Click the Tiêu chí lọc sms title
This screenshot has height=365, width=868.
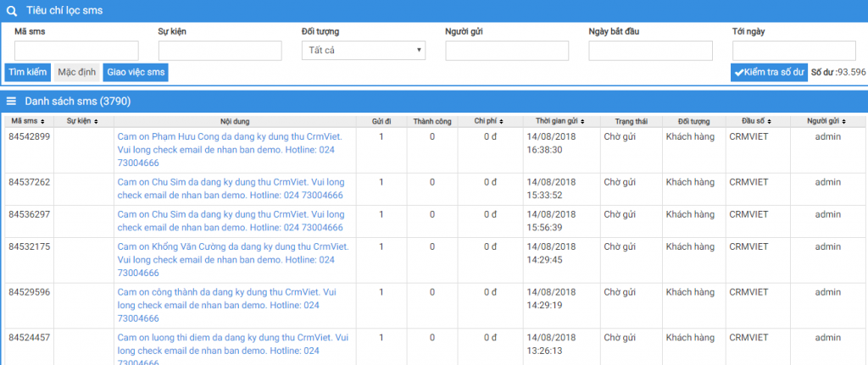tap(64, 10)
